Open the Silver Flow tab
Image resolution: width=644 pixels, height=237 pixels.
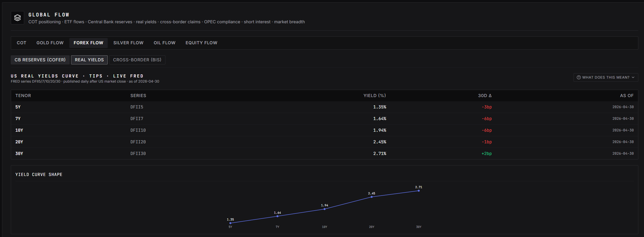pyautogui.click(x=128, y=43)
